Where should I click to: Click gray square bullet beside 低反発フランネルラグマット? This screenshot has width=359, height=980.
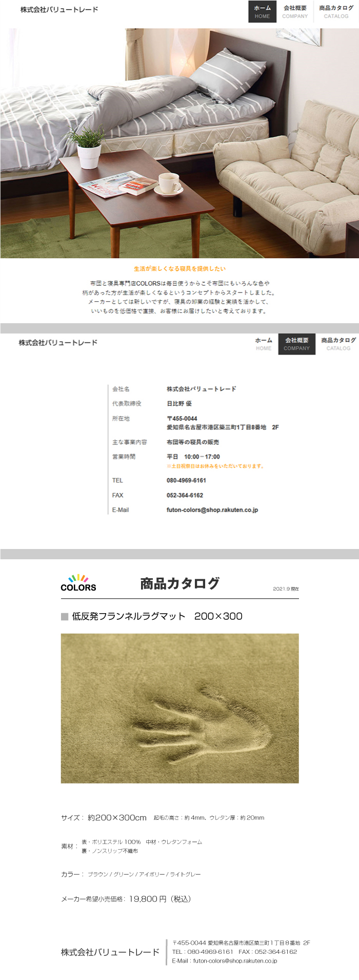tap(65, 616)
